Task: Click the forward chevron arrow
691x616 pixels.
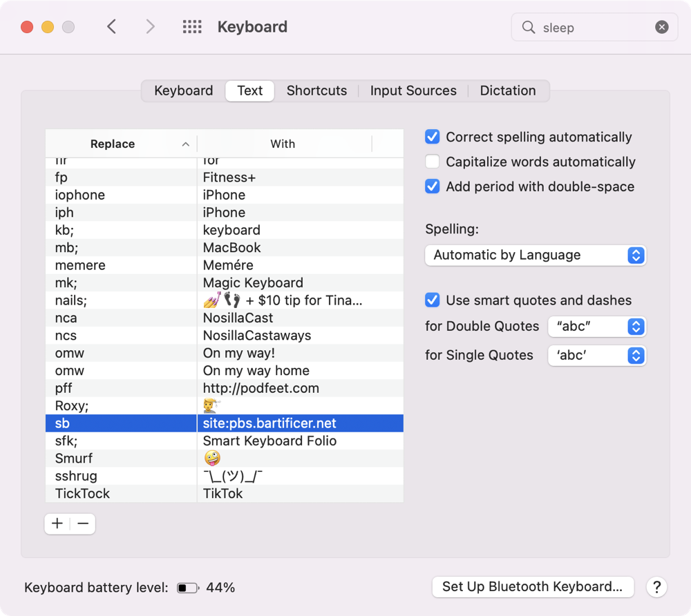Action: point(150,27)
